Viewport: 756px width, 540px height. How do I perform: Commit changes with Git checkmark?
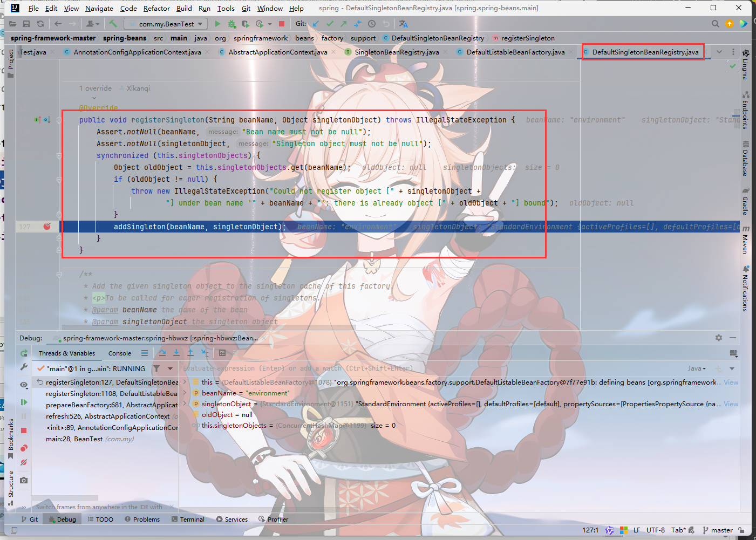(x=330, y=24)
